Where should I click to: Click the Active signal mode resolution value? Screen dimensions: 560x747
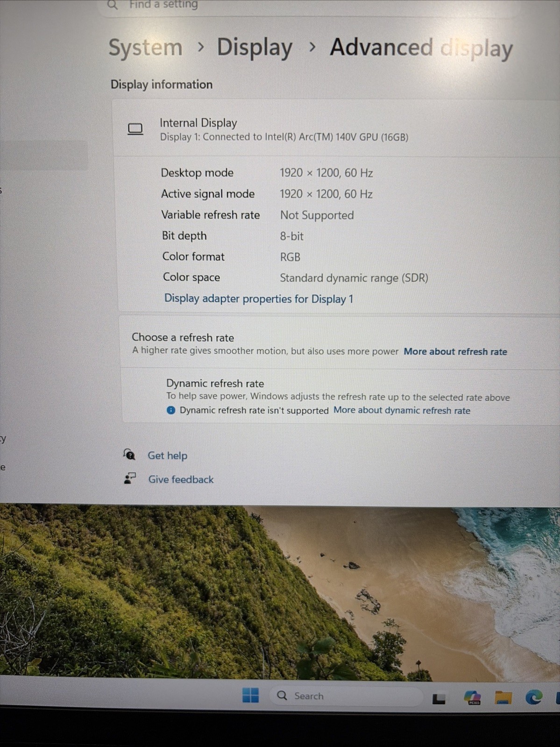pyautogui.click(x=326, y=194)
